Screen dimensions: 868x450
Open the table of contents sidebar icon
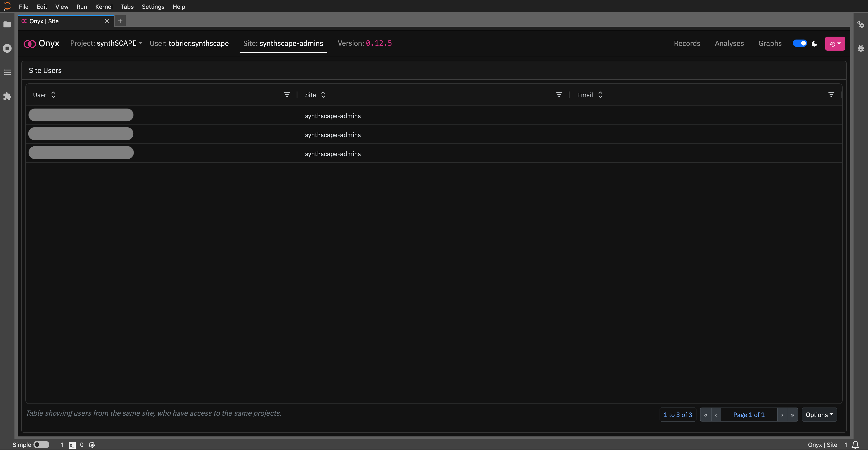pyautogui.click(x=7, y=73)
